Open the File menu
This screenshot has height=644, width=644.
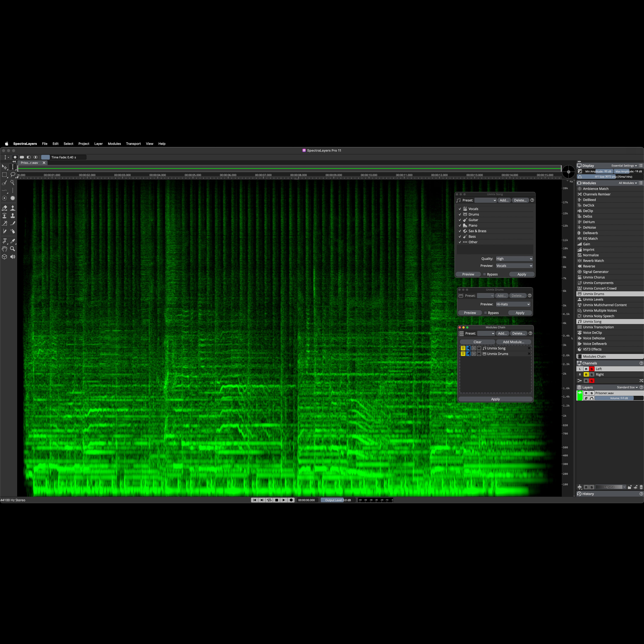click(45, 144)
